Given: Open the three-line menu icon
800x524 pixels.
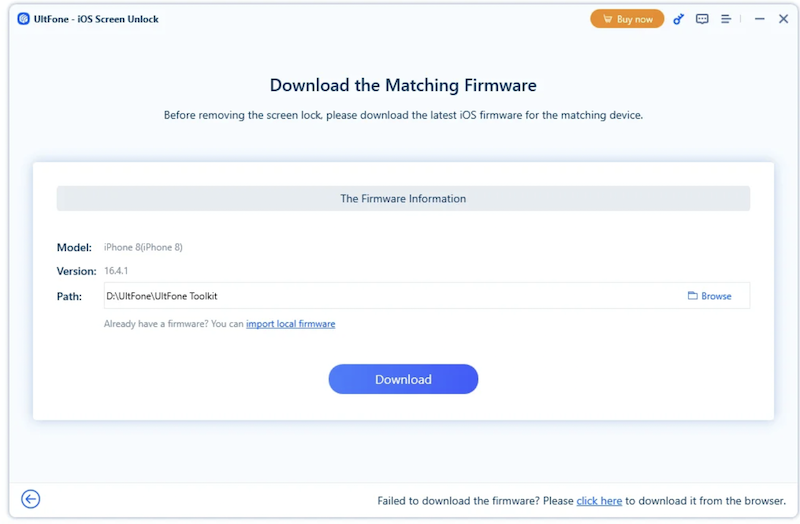Looking at the screenshot, I should (x=726, y=19).
